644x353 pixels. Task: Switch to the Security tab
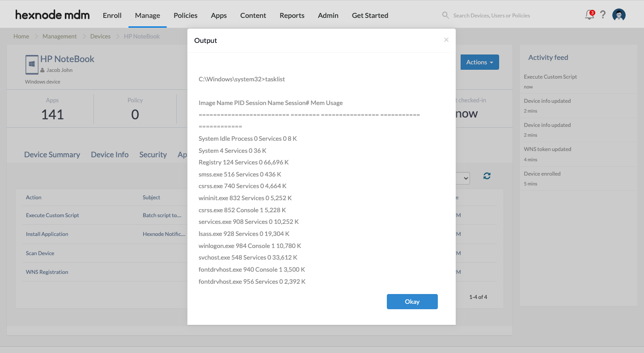tap(153, 155)
